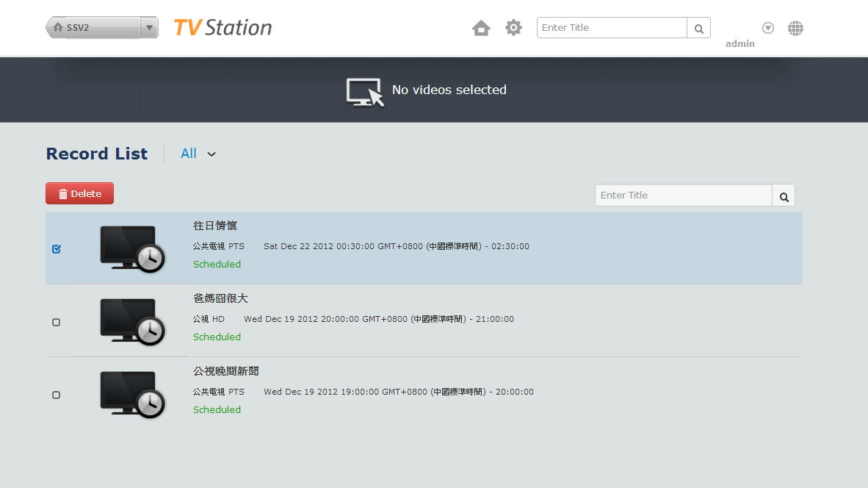Open the 公視晚間新聞 recording title

(x=226, y=371)
